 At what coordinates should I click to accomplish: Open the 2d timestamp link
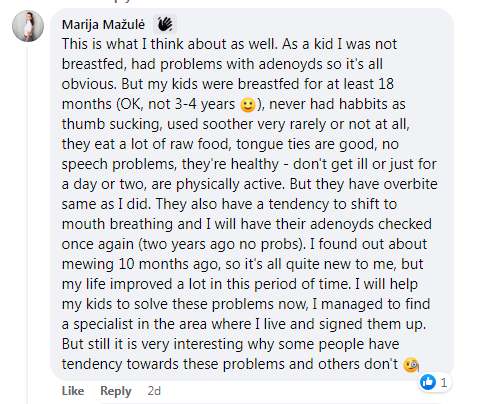click(x=154, y=391)
